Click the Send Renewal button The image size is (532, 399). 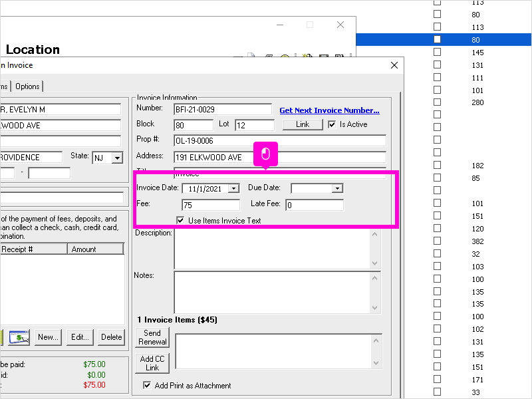152,337
